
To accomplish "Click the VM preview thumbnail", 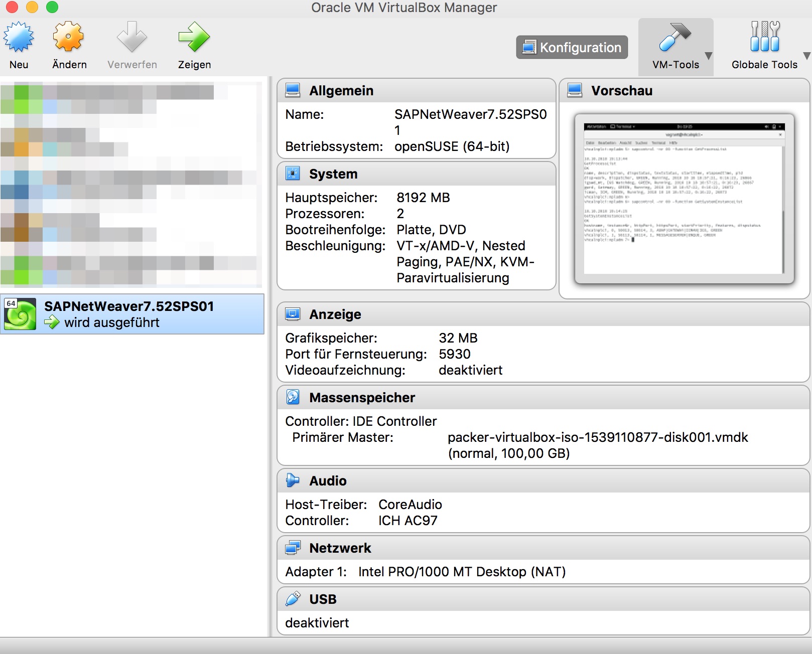I will pyautogui.click(x=685, y=199).
